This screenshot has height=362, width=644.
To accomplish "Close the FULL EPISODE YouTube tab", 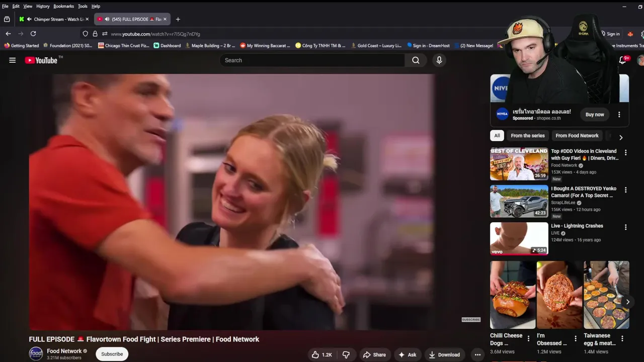I will point(165,19).
